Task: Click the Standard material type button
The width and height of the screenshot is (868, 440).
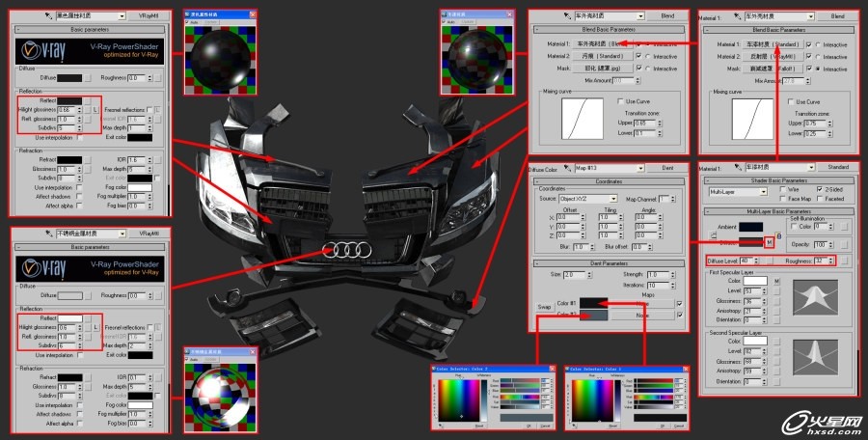Action: 837,167
